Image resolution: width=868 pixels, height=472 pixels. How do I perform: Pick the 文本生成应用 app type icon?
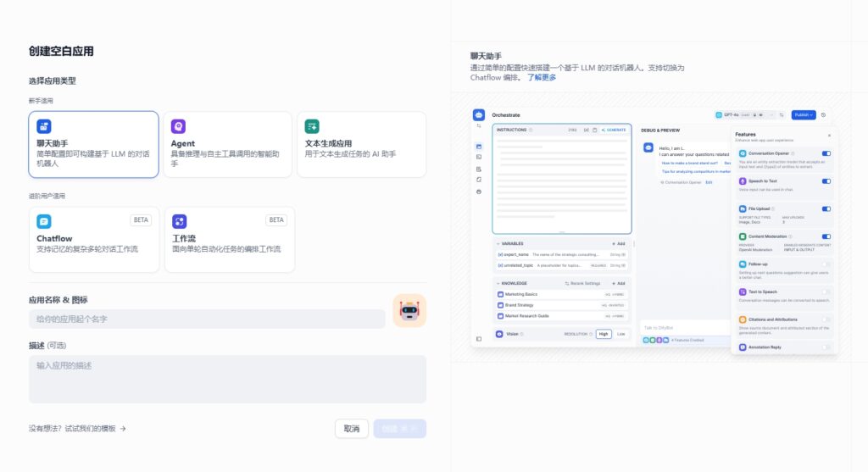312,126
